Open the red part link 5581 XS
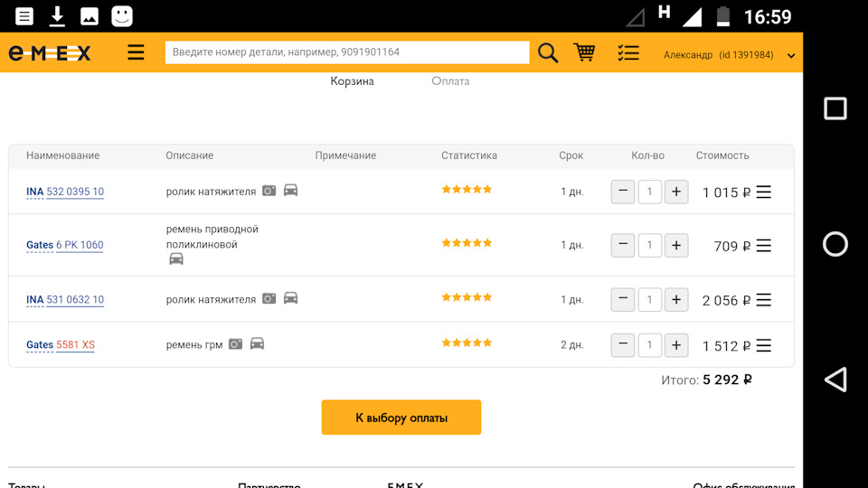This screenshot has width=868, height=488. click(x=75, y=344)
